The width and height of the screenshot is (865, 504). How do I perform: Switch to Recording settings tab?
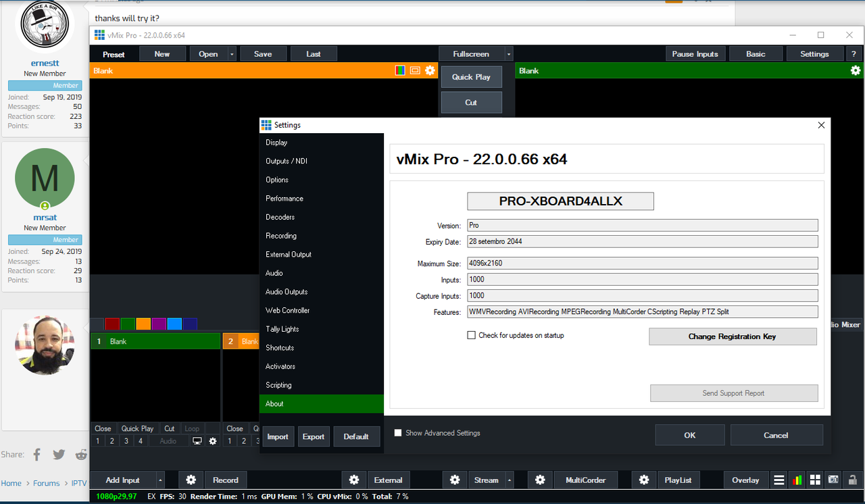coord(322,236)
